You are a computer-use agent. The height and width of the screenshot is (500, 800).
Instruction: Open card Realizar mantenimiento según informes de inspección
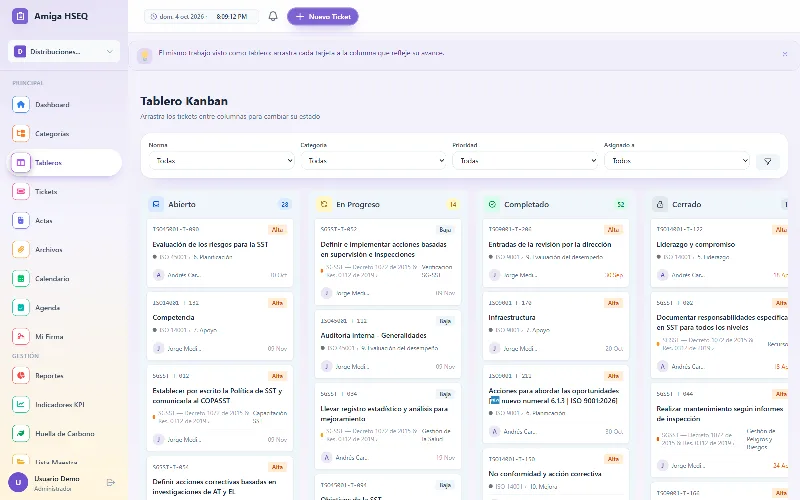click(x=719, y=431)
